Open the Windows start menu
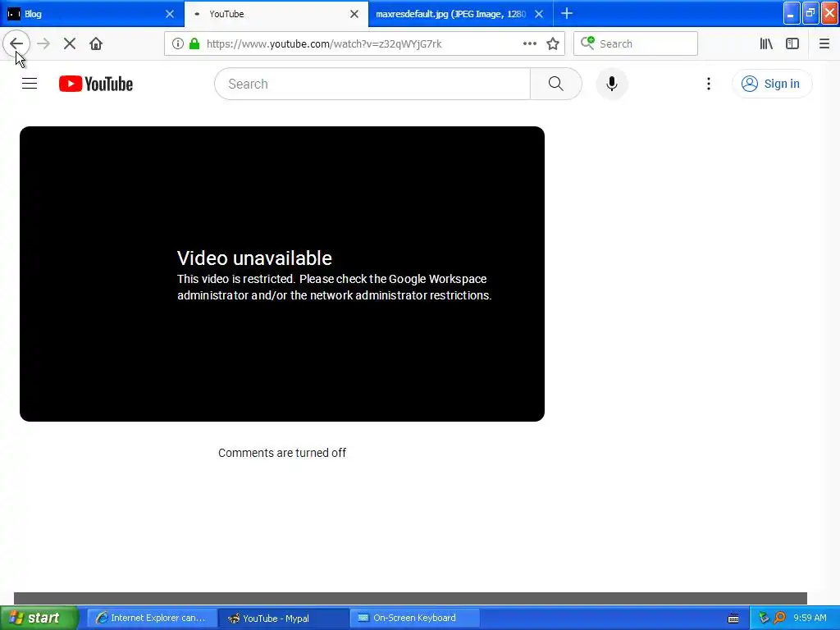Image resolution: width=840 pixels, height=630 pixels. coord(39,618)
